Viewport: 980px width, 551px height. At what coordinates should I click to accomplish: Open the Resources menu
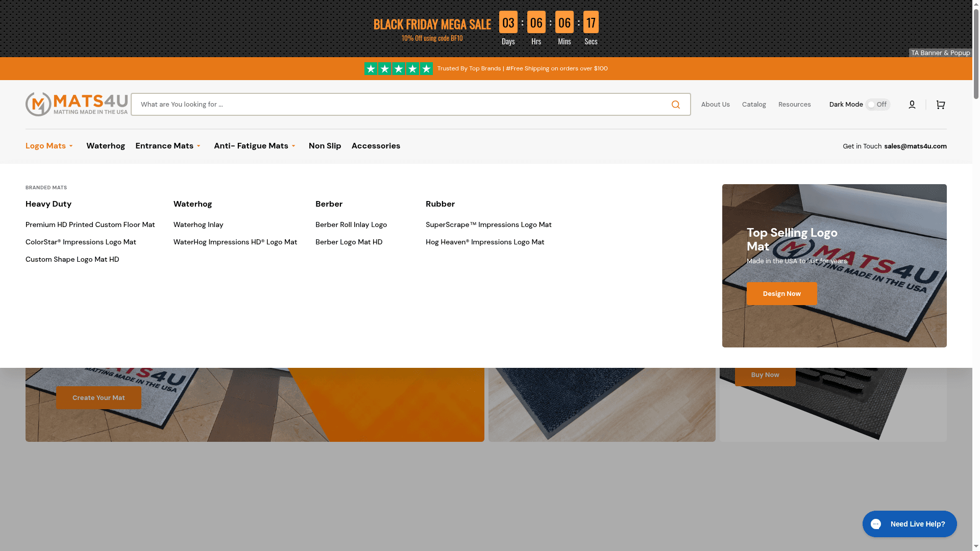pos(794,104)
